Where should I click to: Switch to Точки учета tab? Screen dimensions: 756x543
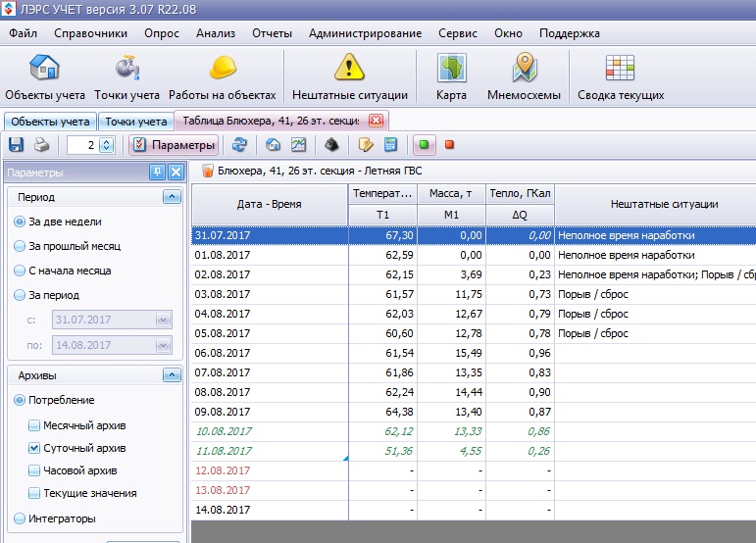[136, 122]
